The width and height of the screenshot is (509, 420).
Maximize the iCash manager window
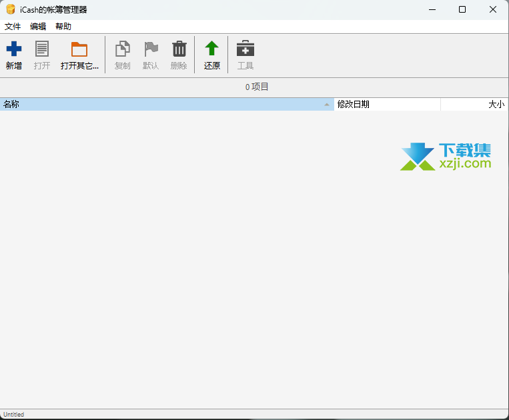(x=462, y=9)
